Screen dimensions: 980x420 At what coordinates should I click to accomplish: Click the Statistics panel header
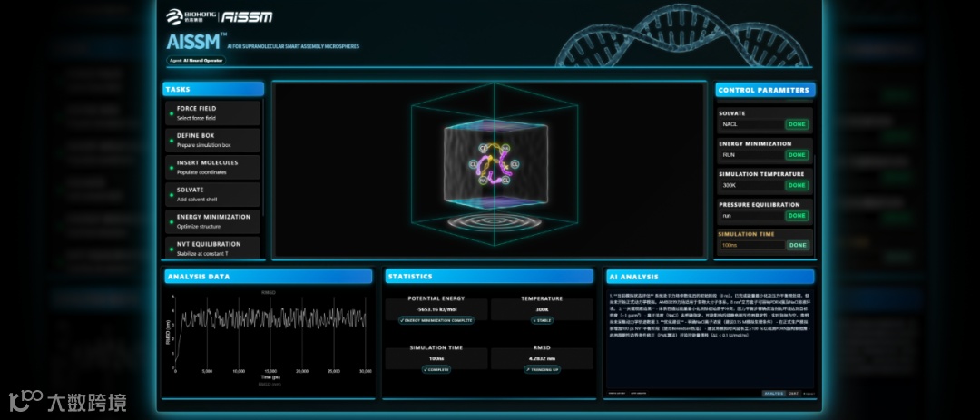(x=489, y=277)
